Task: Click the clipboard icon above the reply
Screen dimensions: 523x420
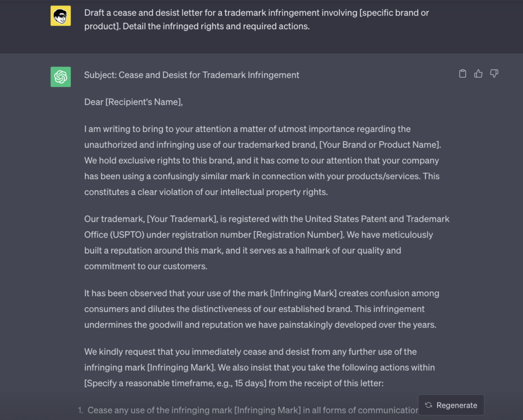Action: [x=462, y=74]
